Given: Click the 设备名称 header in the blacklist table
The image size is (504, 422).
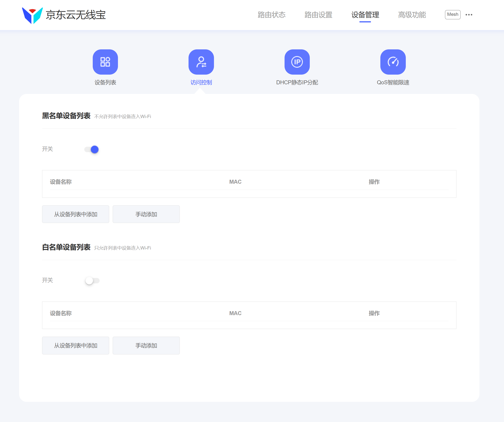Looking at the screenshot, I should 61,182.
